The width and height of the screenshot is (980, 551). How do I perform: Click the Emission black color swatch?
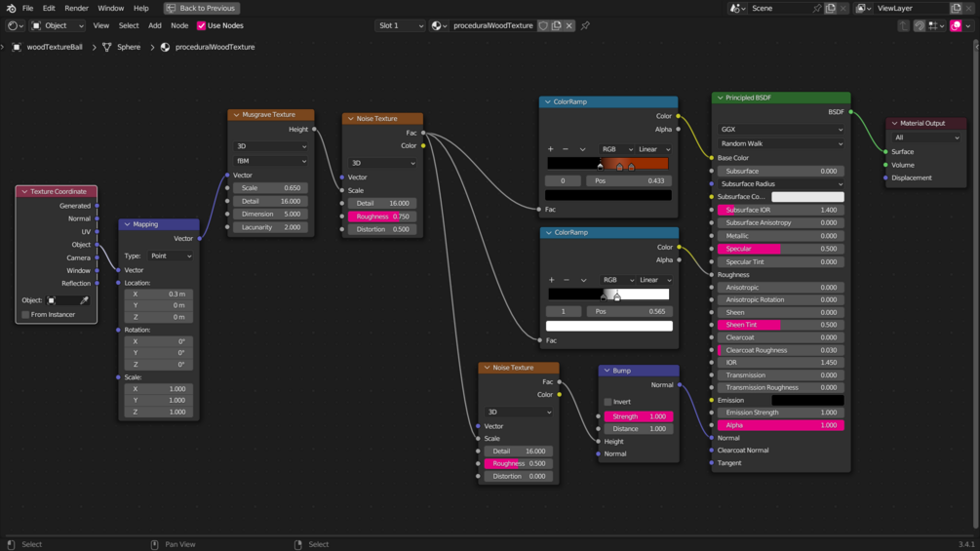pyautogui.click(x=807, y=401)
